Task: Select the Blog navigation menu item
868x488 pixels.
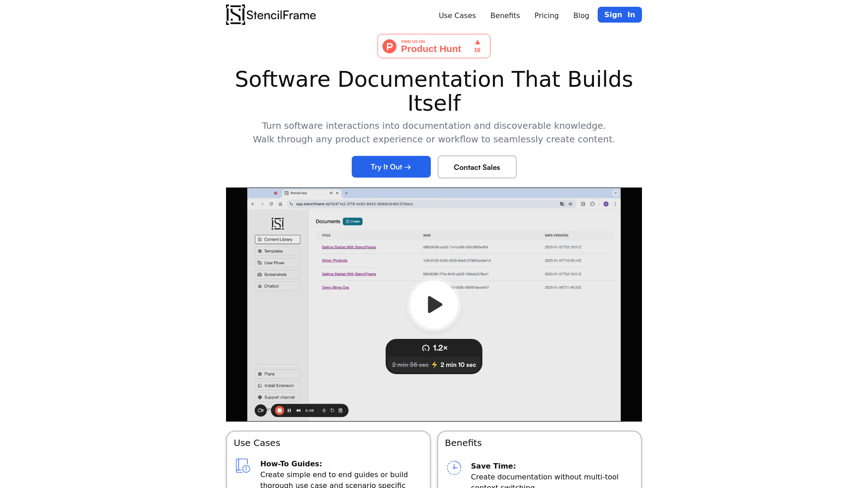Action: [580, 15]
